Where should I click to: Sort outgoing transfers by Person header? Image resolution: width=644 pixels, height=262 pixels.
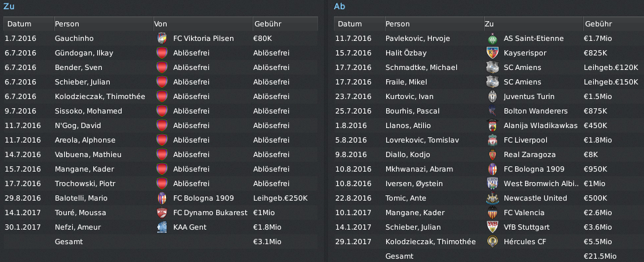click(x=434, y=24)
